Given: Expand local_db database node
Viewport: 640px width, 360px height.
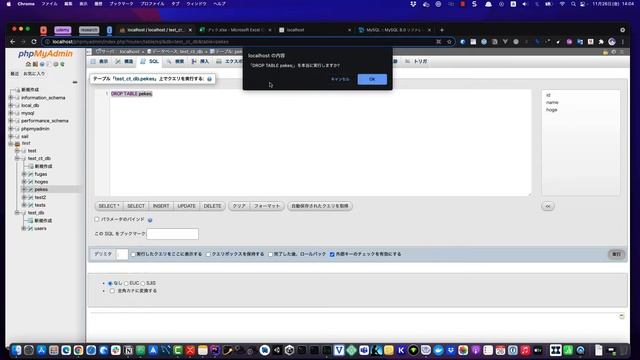Looking at the screenshot, I should click(11, 105).
